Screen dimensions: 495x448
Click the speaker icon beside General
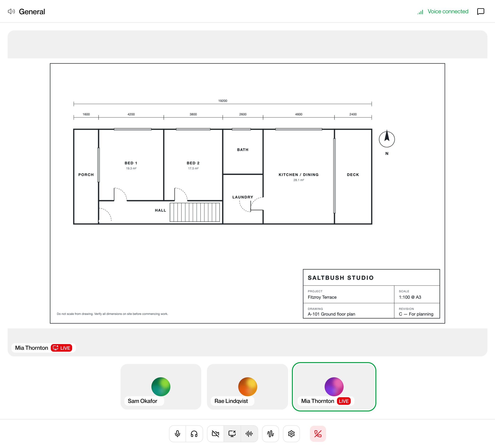pos(11,12)
